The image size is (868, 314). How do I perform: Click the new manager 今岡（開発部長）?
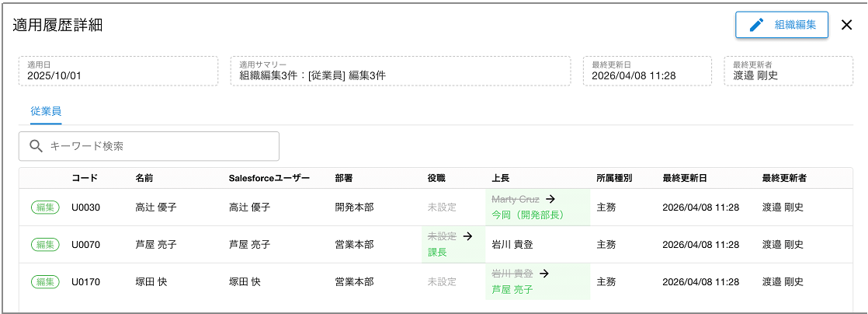(528, 215)
